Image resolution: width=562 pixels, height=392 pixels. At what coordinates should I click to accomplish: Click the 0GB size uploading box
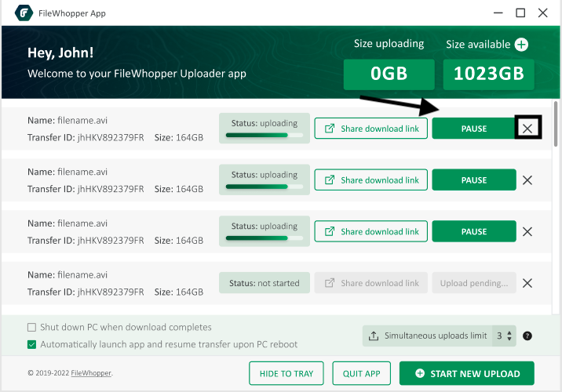[389, 74]
